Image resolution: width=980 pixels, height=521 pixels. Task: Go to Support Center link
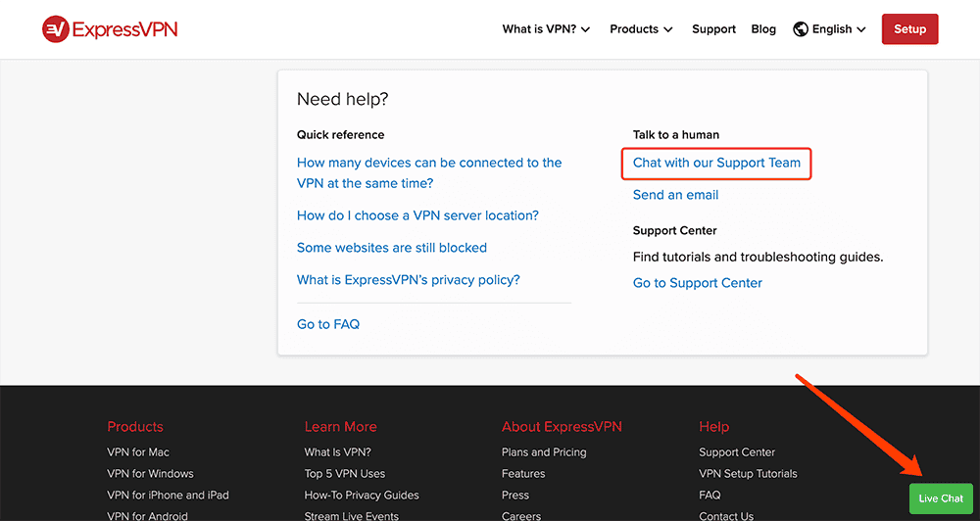click(x=698, y=283)
